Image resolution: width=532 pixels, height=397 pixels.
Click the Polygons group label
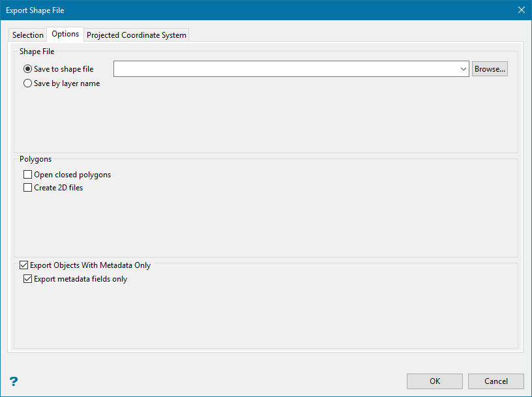(x=36, y=159)
